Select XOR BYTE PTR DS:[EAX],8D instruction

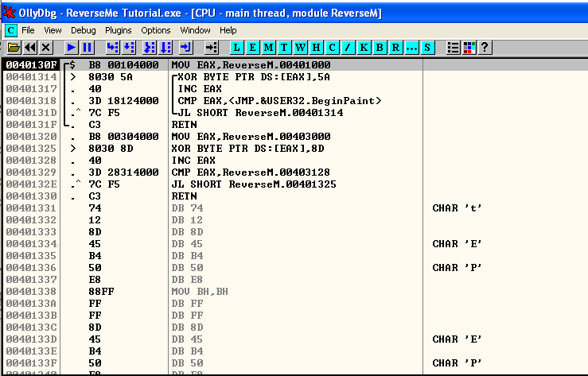248,149
